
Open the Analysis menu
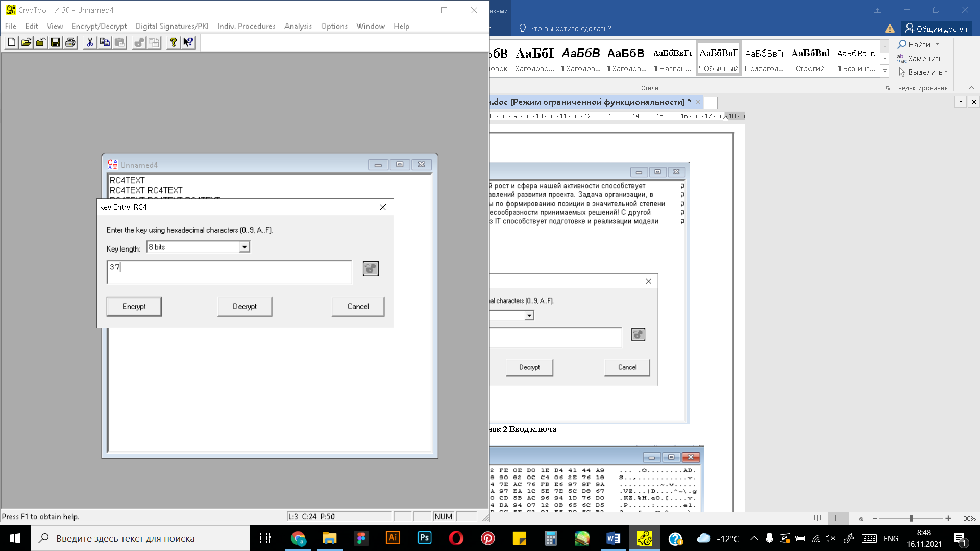[x=298, y=26]
